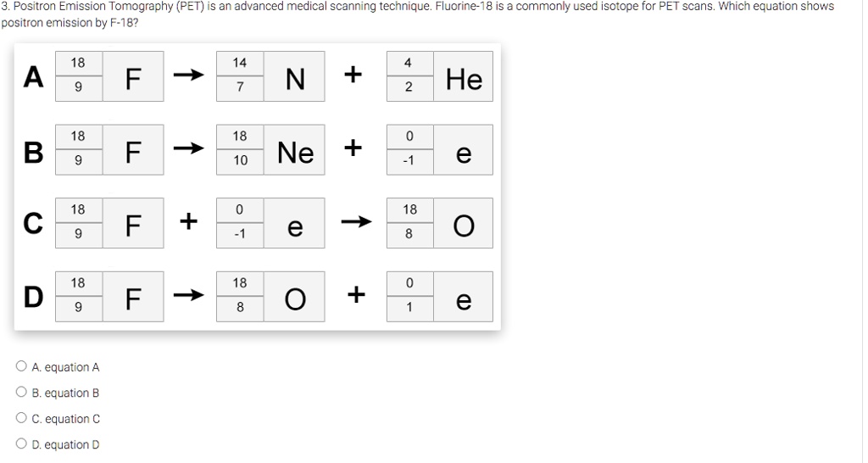The height and width of the screenshot is (463, 868).
Task: Click the Ne symbol box in equation B
Action: (x=294, y=150)
